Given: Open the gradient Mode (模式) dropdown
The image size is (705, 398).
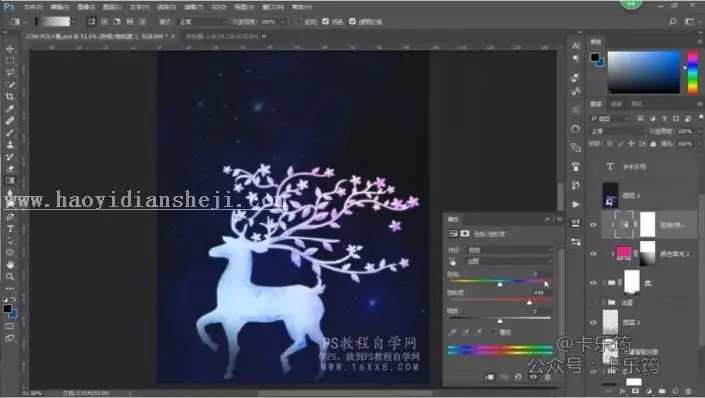Looking at the screenshot, I should [204, 22].
